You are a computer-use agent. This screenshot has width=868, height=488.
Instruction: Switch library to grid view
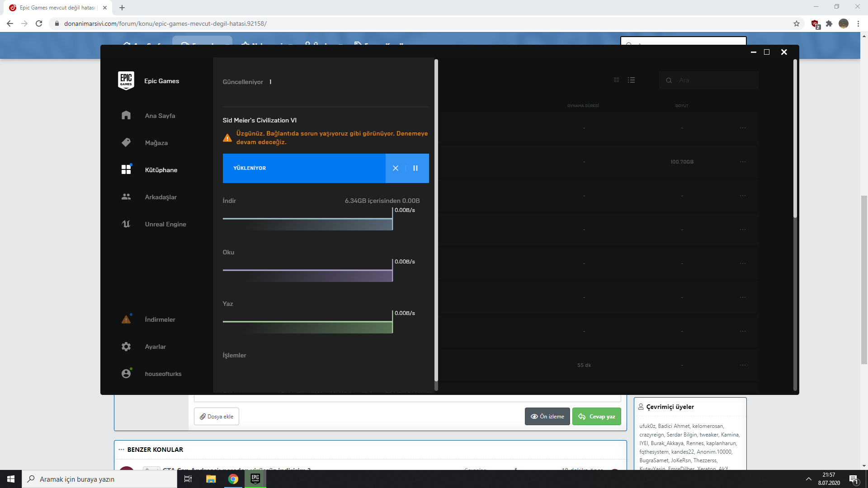[x=616, y=80]
